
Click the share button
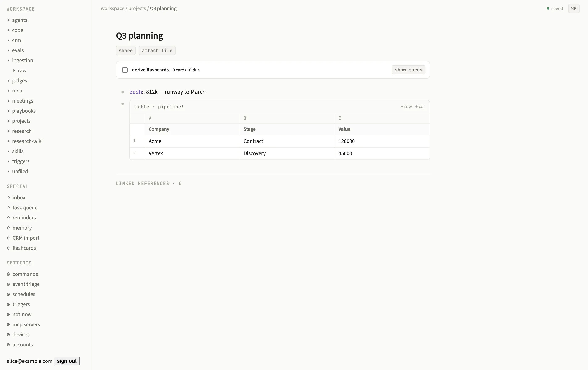tap(126, 51)
